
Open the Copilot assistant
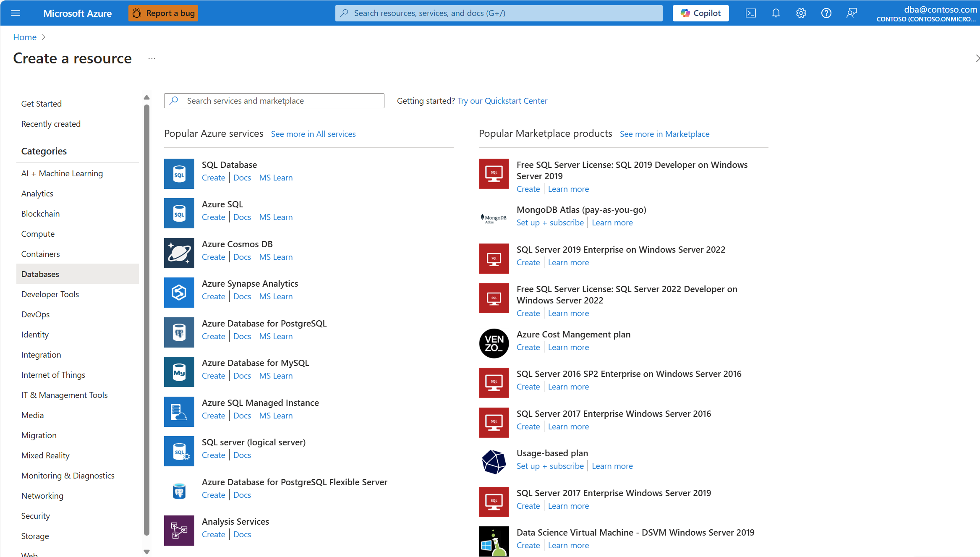pos(700,13)
